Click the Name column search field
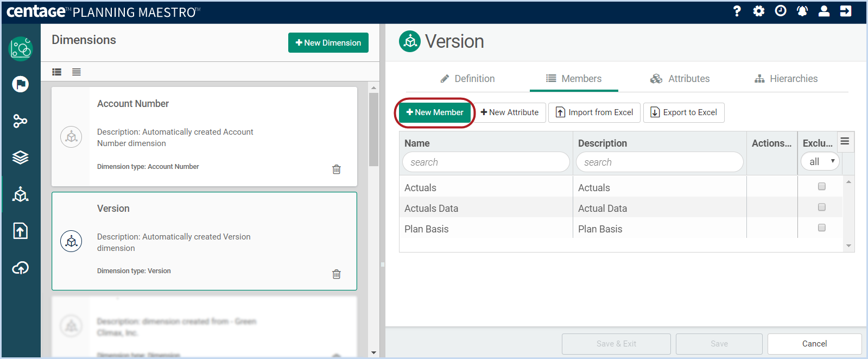868x359 pixels. pos(486,162)
